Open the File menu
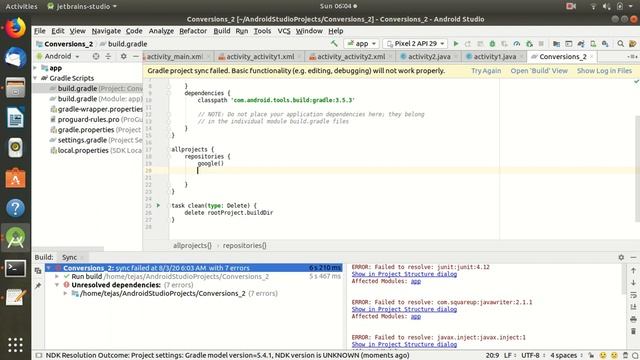Image resolution: width=640 pixels, height=360 pixels. click(40, 31)
